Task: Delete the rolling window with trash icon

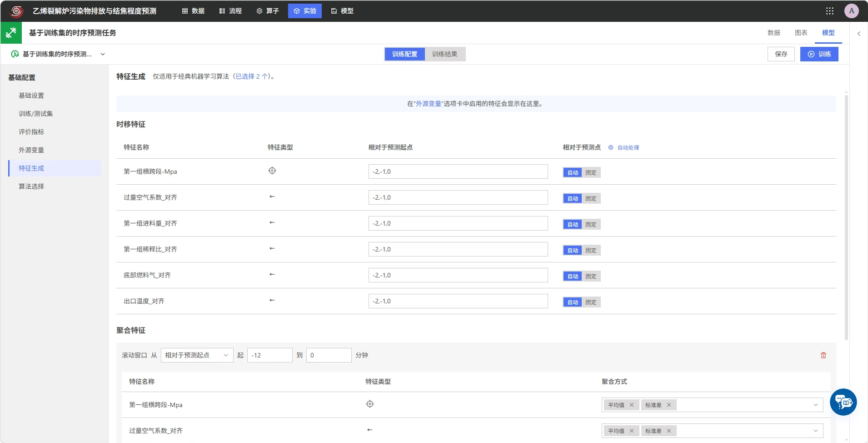Action: (x=823, y=355)
